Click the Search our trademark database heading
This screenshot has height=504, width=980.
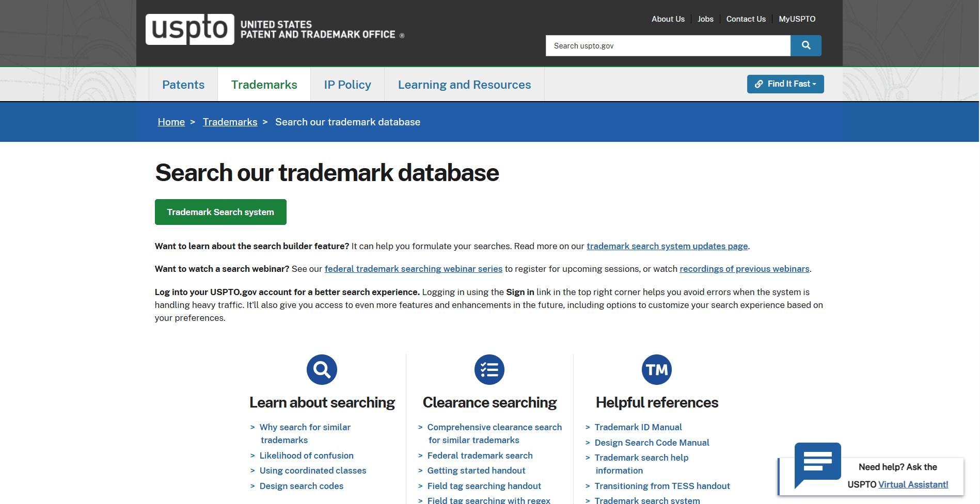point(327,173)
